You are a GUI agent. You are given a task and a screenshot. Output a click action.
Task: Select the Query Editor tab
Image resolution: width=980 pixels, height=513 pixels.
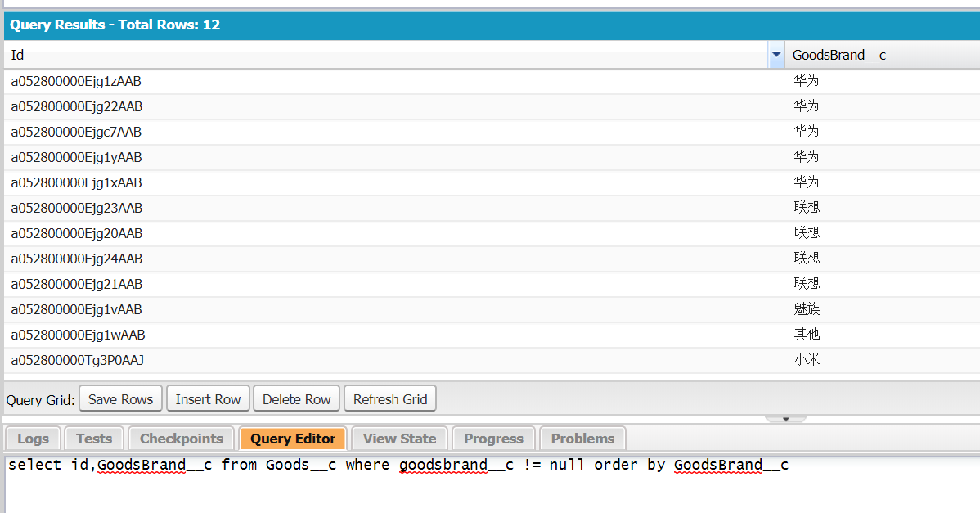click(x=293, y=439)
